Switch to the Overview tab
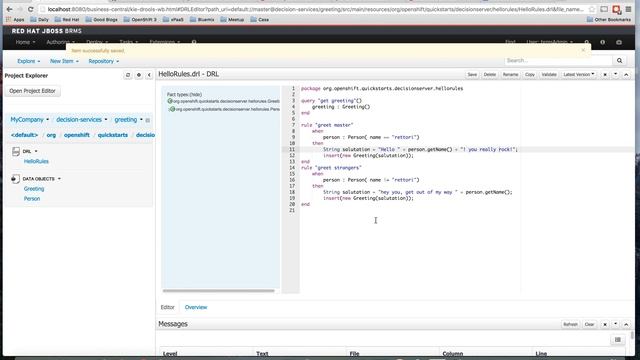Viewport: 640px width, 360px height. [196, 307]
